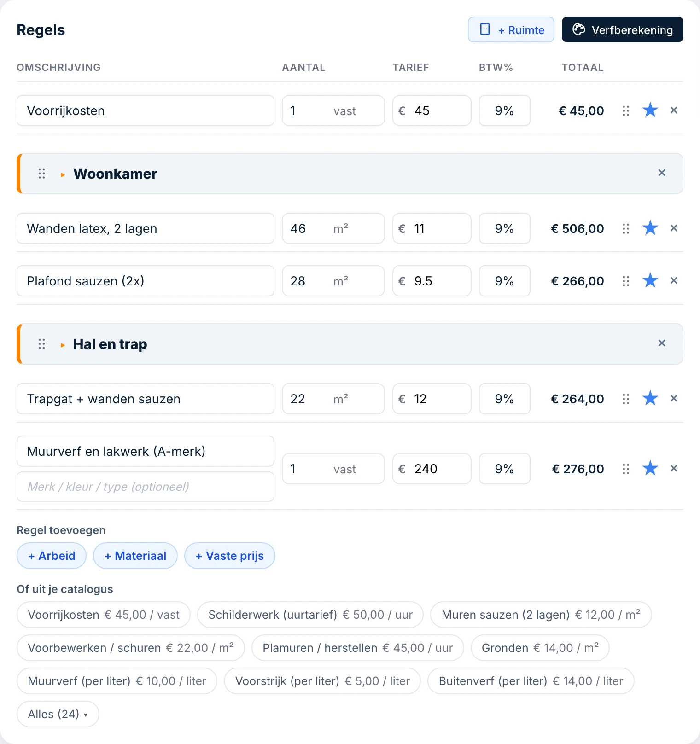The height and width of the screenshot is (744, 700).
Task: Remove the Voorrijkosten row
Action: 674,110
